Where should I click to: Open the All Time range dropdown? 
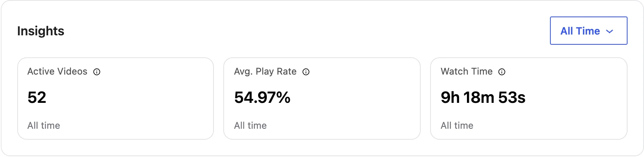click(588, 31)
